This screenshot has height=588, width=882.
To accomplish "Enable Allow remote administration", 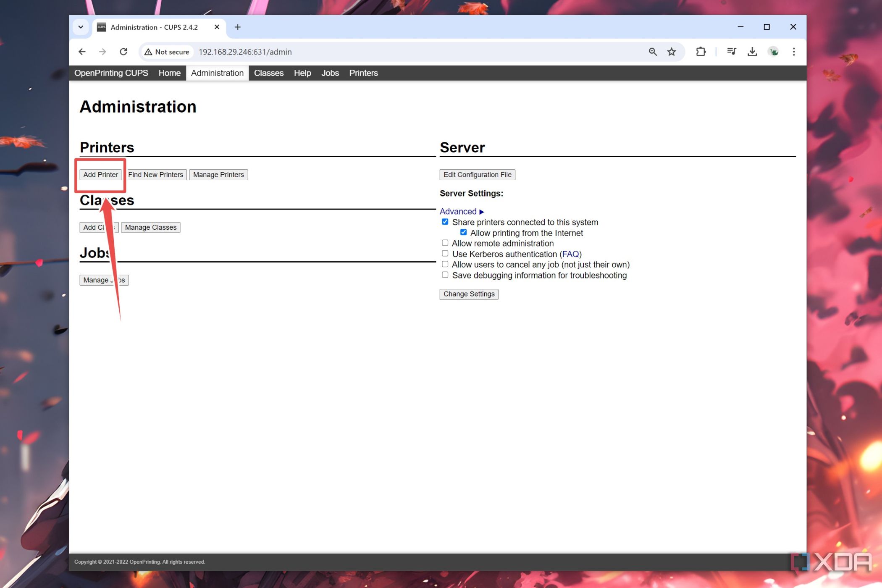I will click(444, 243).
